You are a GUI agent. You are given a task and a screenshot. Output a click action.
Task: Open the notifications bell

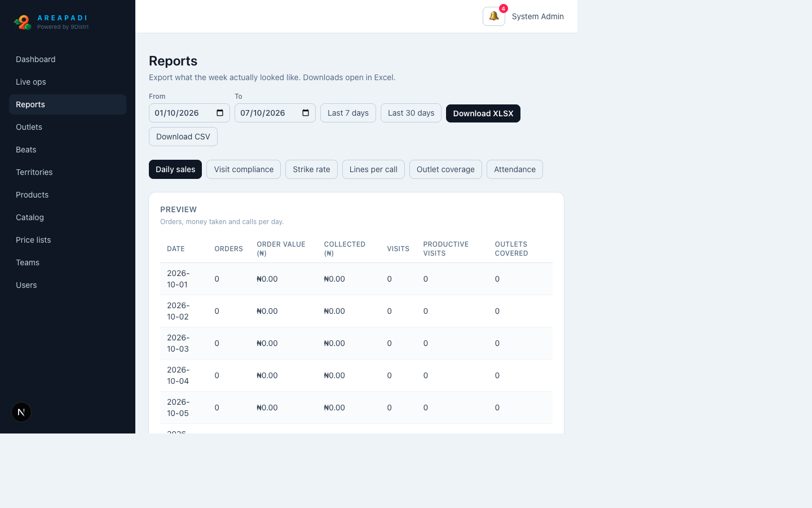(494, 16)
